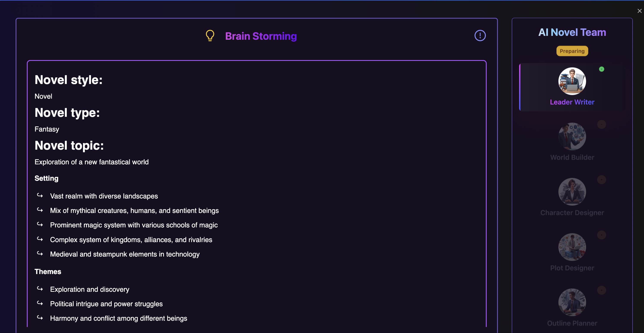Click the Novel topic description text
The image size is (644, 333).
(x=91, y=162)
